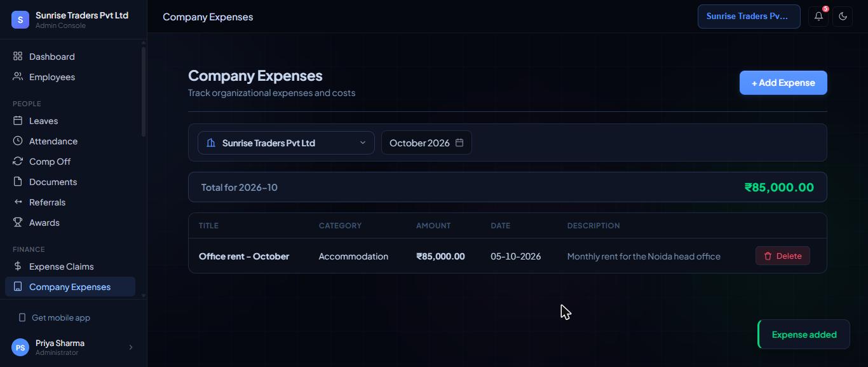
Task: Click the Amount column header
Action: point(433,226)
